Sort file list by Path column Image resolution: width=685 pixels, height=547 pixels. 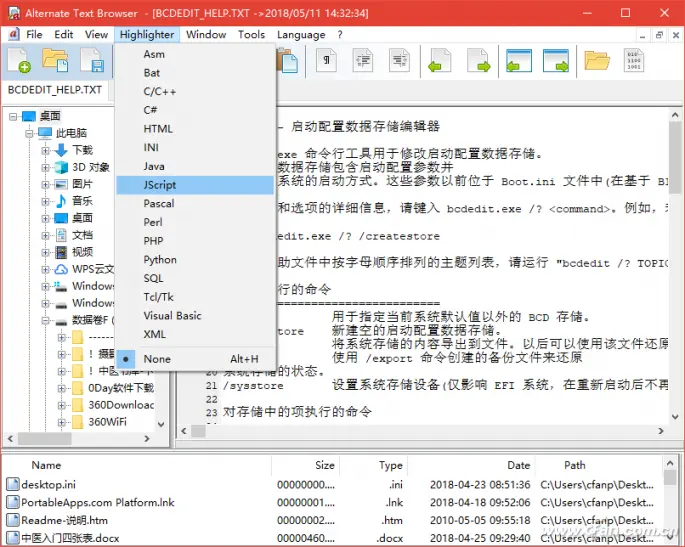coord(599,465)
